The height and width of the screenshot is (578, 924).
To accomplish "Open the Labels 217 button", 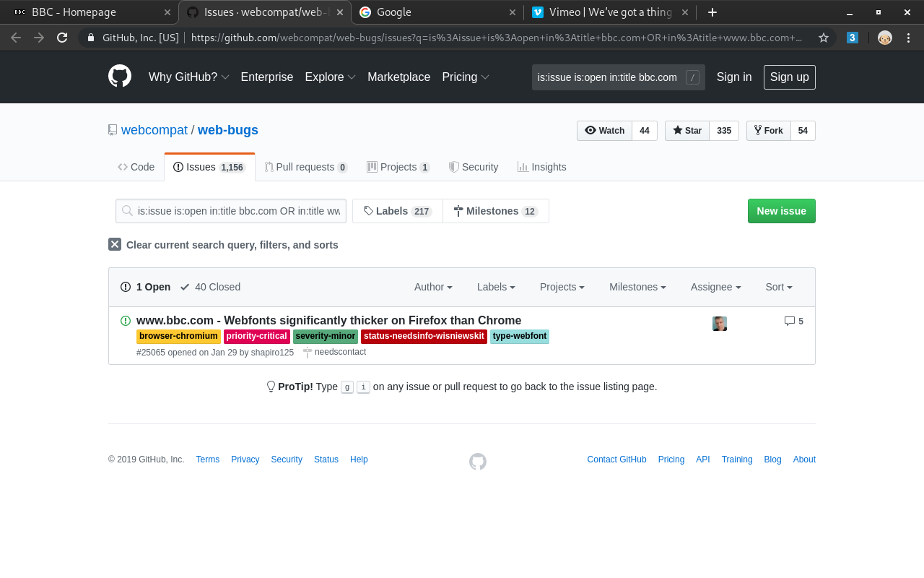I will tap(398, 211).
